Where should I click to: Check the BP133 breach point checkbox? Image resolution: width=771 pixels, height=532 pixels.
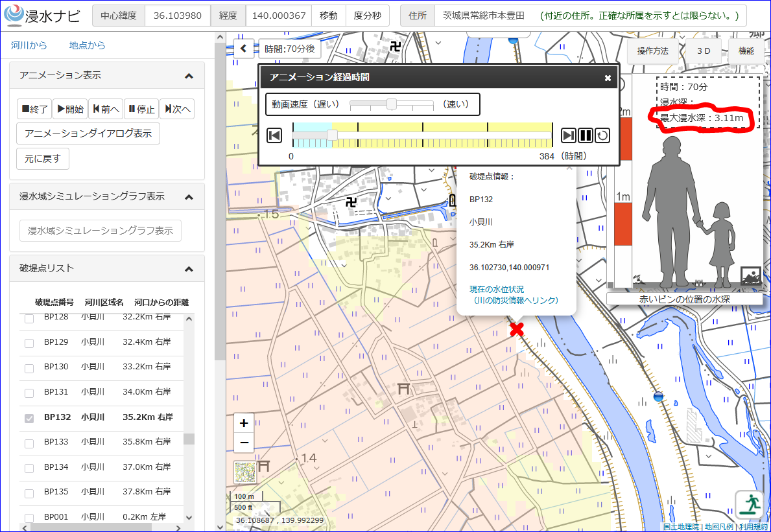pos(29,443)
